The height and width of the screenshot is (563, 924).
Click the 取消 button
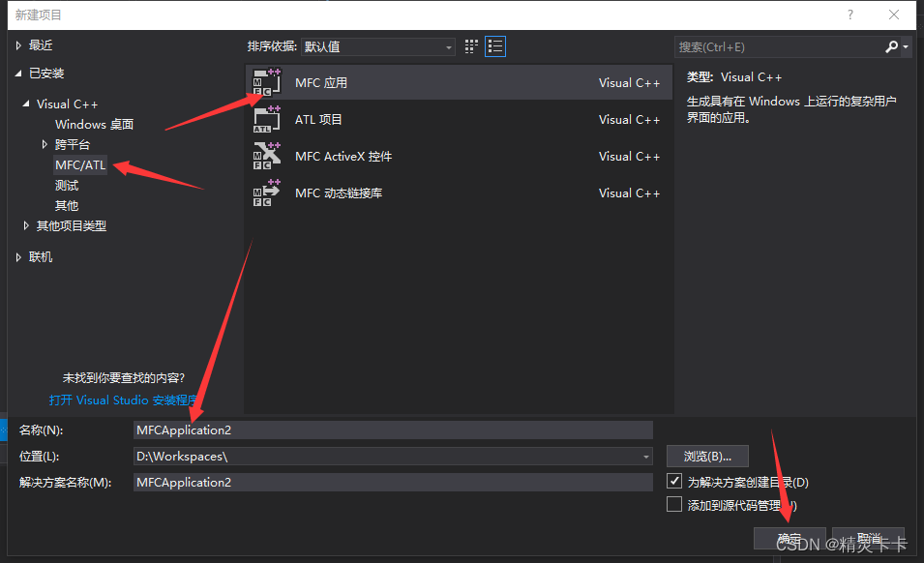click(869, 538)
